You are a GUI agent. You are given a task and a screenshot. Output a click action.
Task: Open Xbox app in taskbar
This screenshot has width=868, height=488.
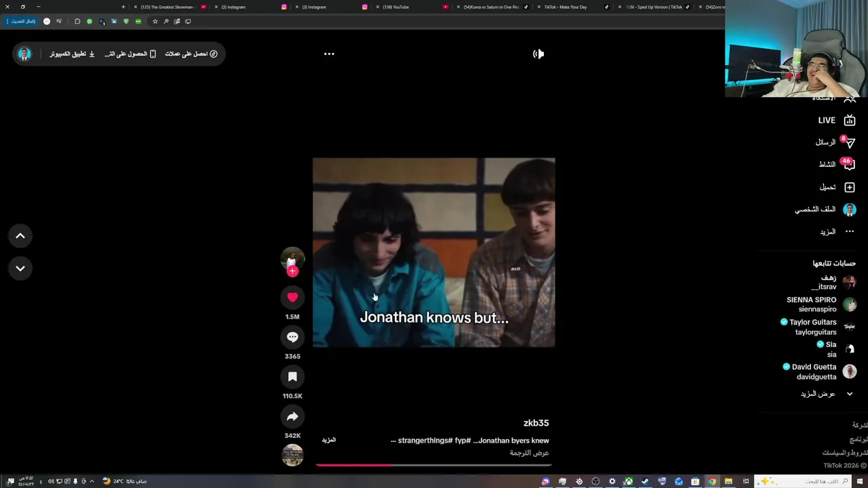click(629, 481)
